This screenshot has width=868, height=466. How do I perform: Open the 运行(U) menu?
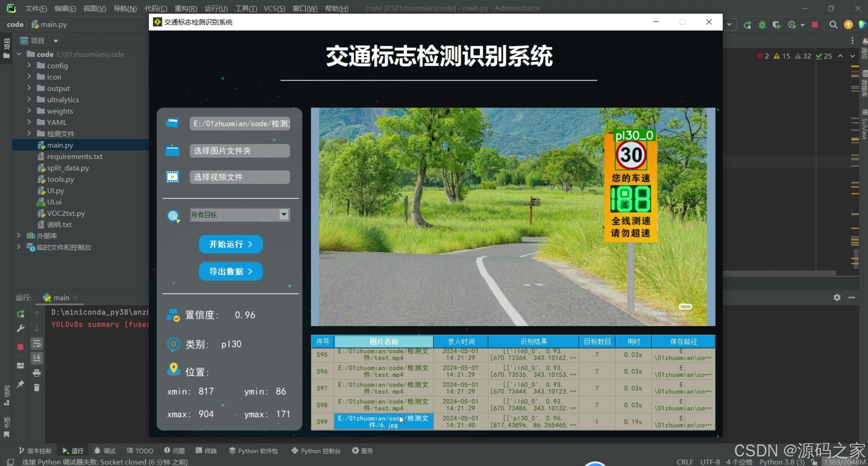coord(216,8)
